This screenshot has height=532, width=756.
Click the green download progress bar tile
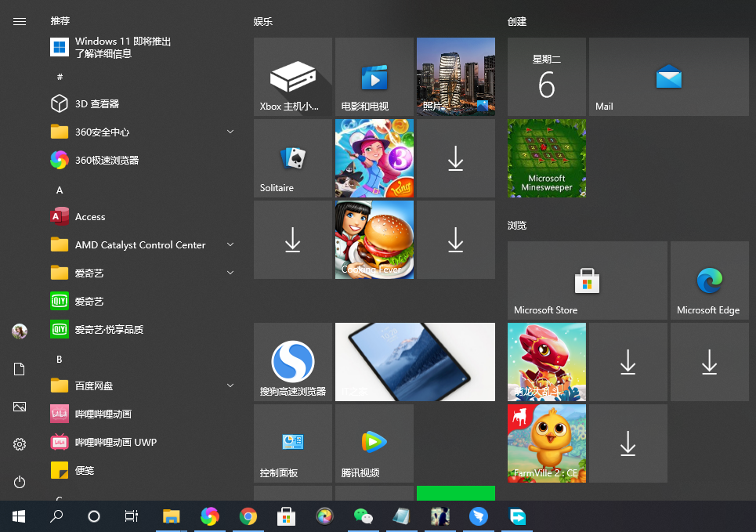pos(455,493)
